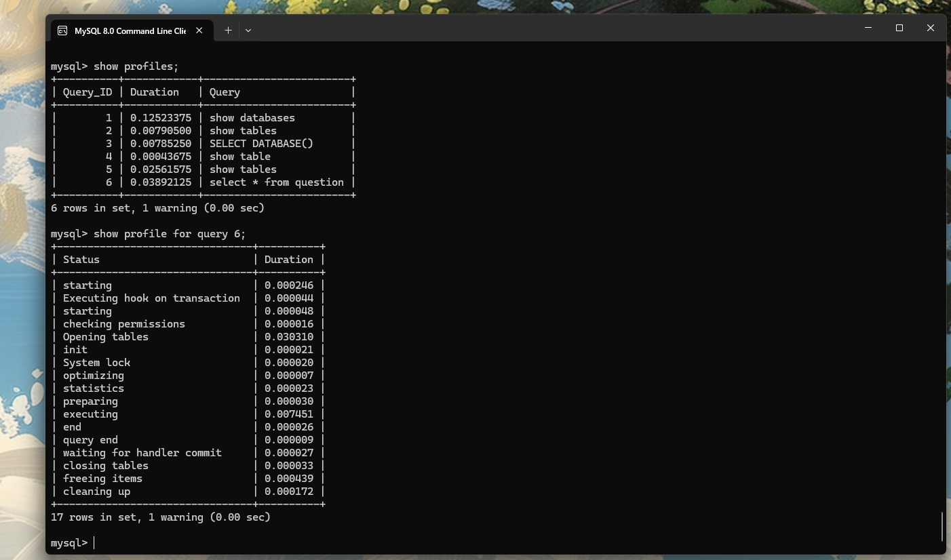Click the 'show table' query in row 4
Screen dimensions: 951x560
(240, 157)
